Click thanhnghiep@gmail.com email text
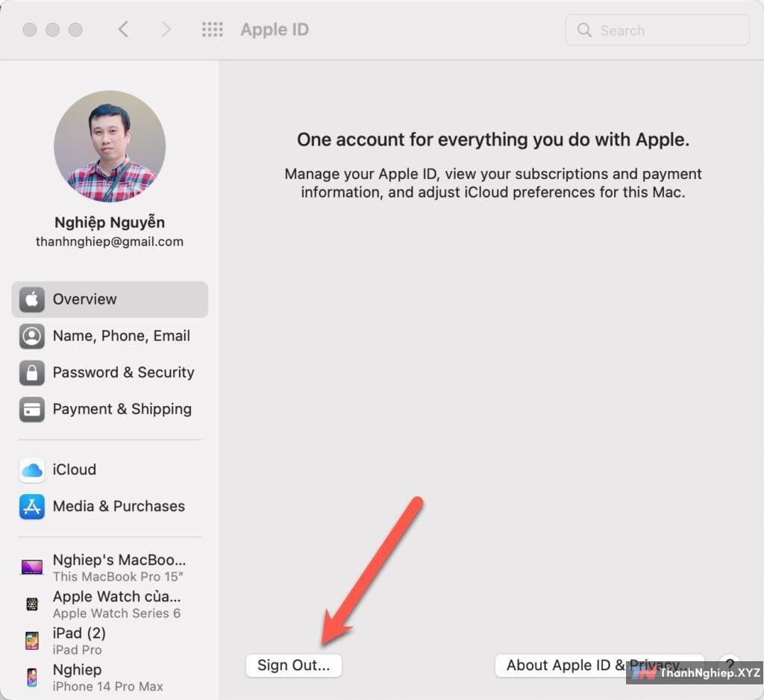Viewport: 764px width, 700px height. click(x=110, y=242)
